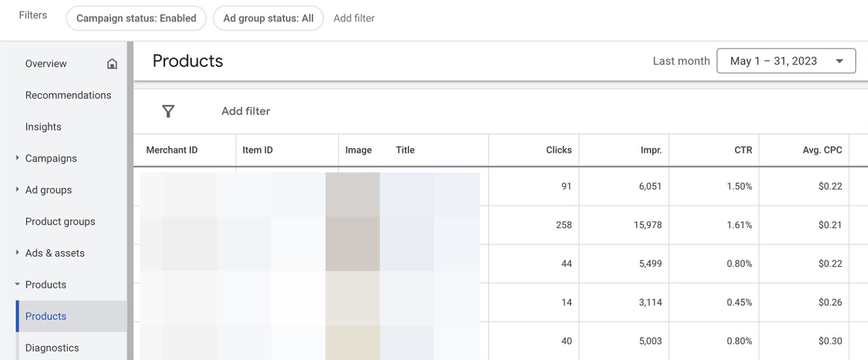
Task: Sort by the Item ID column header
Action: pos(258,150)
